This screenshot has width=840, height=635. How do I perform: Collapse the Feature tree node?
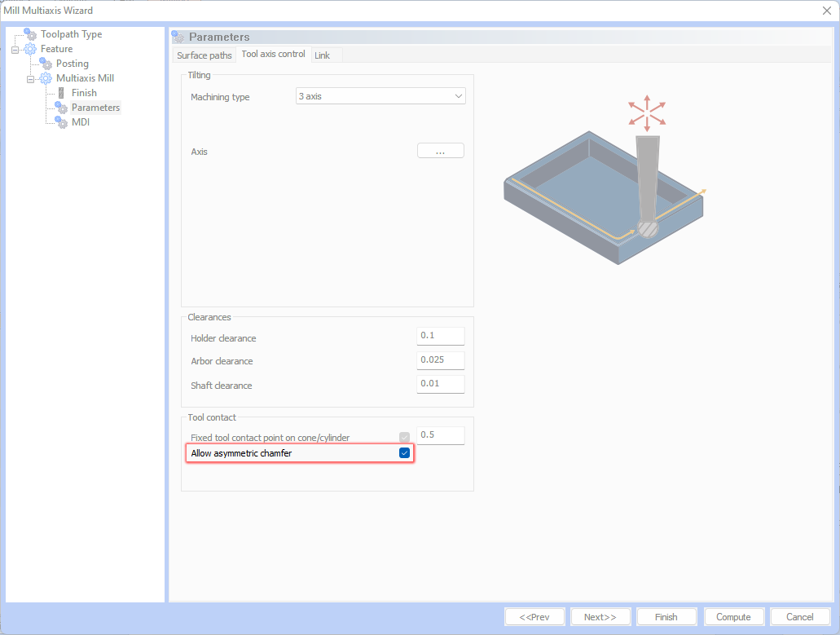(15, 50)
